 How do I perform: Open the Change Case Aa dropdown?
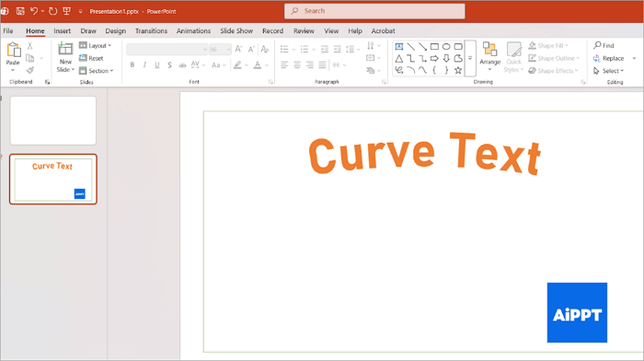coord(219,65)
